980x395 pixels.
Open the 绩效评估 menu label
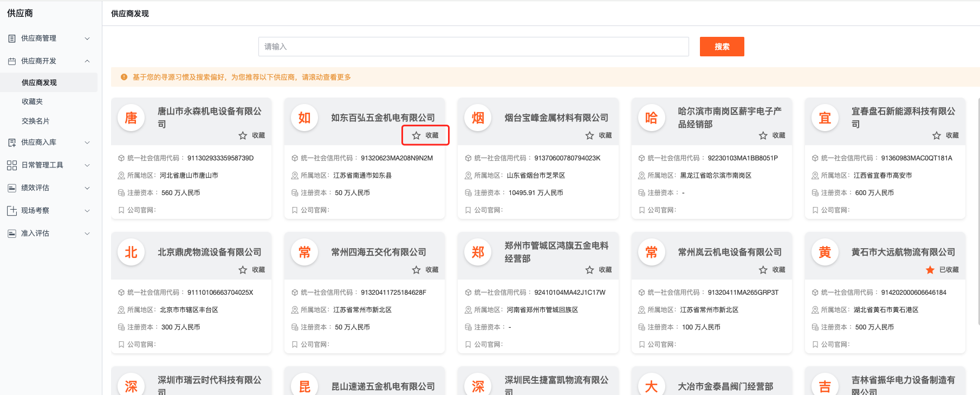pos(35,188)
